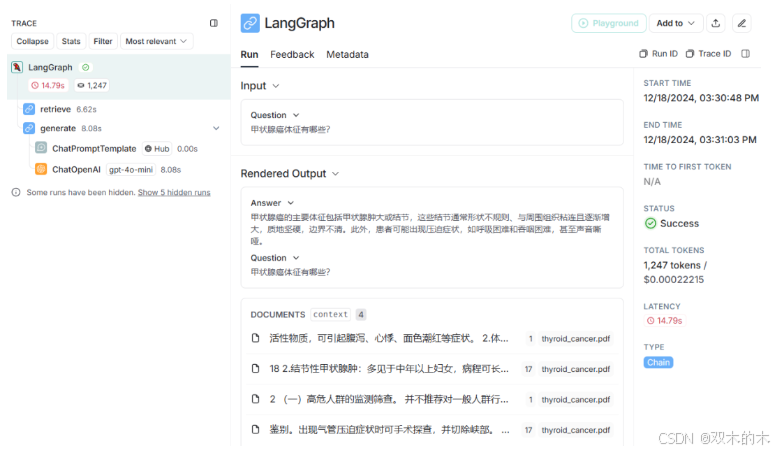Screen dimensions: 777x452
Task: Click the Hub badge beside ChatPromptTemplate
Action: [x=157, y=149]
